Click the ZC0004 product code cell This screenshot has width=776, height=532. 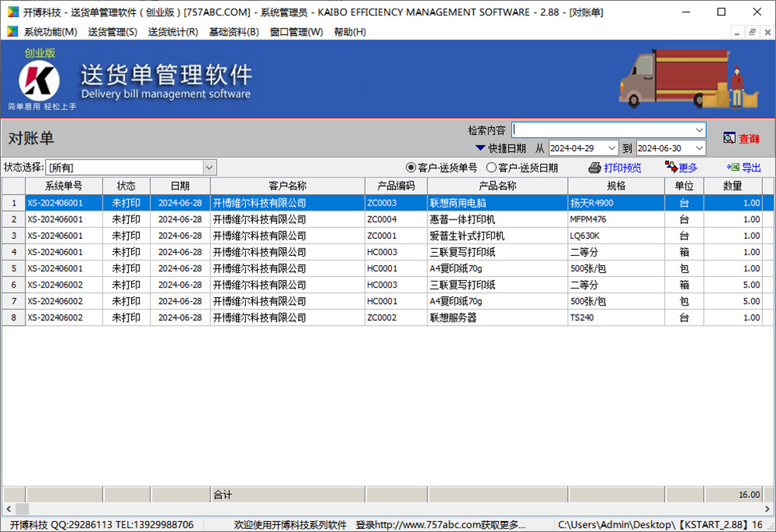(396, 219)
